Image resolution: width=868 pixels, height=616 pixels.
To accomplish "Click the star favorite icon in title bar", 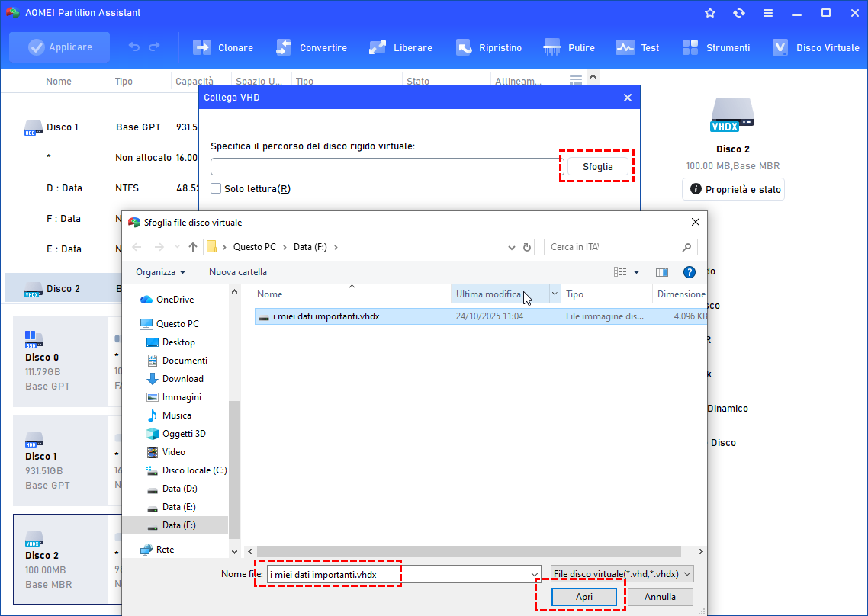I will click(x=710, y=13).
